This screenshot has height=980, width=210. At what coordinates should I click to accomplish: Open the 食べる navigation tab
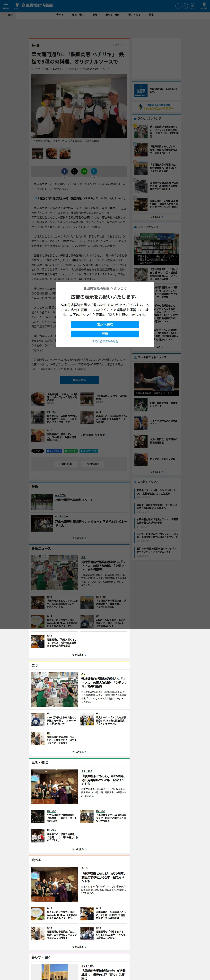click(x=60, y=15)
